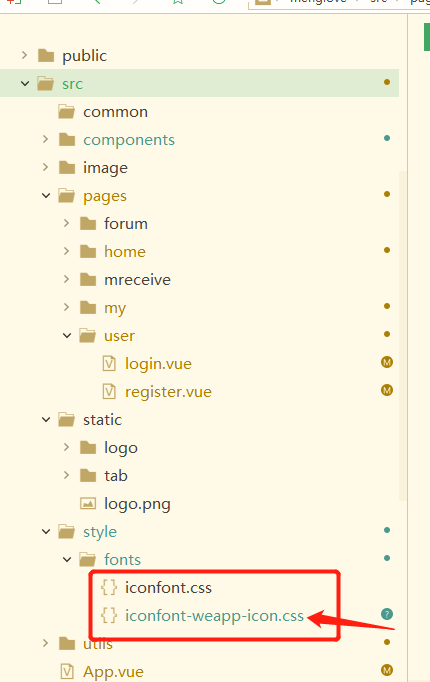Screen dimensions: 430x682
Task: Collapse the src folder
Action: pyautogui.click(x=25, y=83)
